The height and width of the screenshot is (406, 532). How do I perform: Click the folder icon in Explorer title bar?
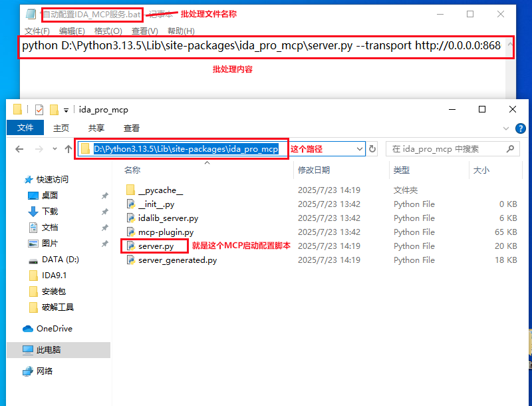17,110
